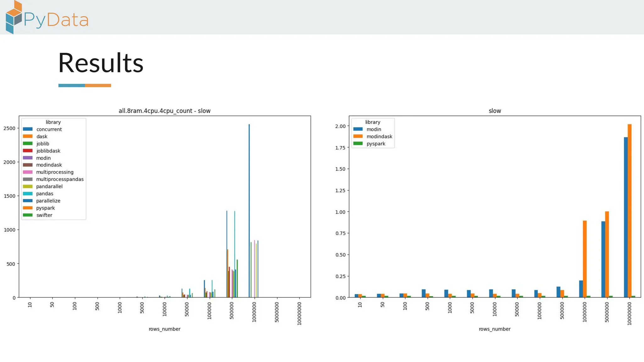This screenshot has height=362, width=644.
Task: Click the concurrent legend color swatch
Action: coord(28,129)
